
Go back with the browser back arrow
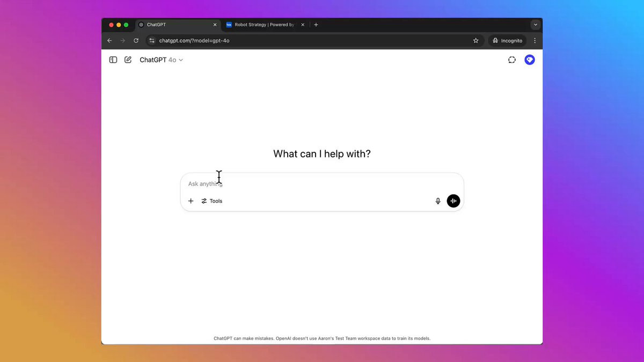pyautogui.click(x=109, y=41)
